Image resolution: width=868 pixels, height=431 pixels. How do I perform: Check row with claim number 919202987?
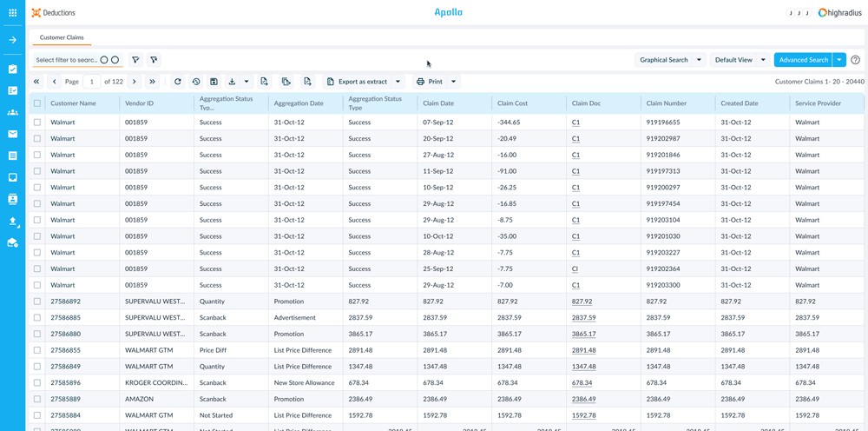point(37,138)
